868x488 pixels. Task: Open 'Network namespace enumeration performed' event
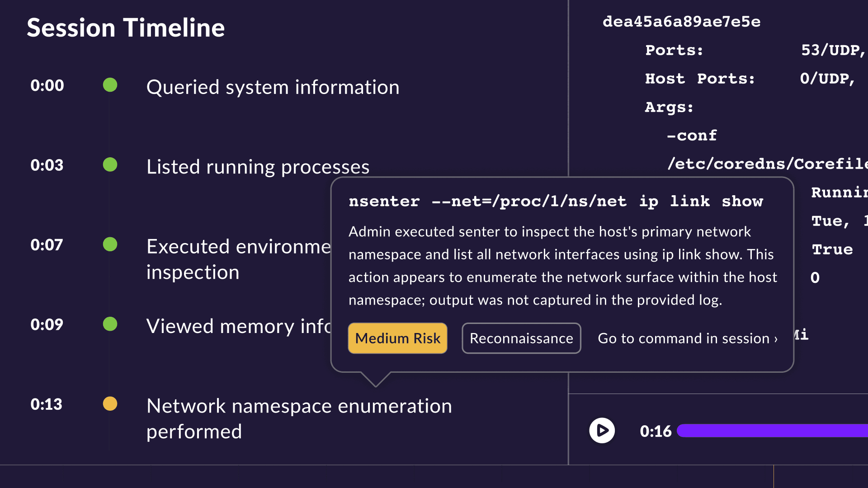coord(299,418)
